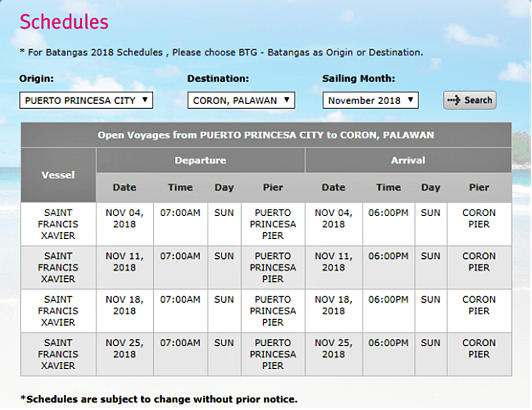
Task: Click the NOV 25, 2018 arrival date cell
Action: (x=333, y=349)
